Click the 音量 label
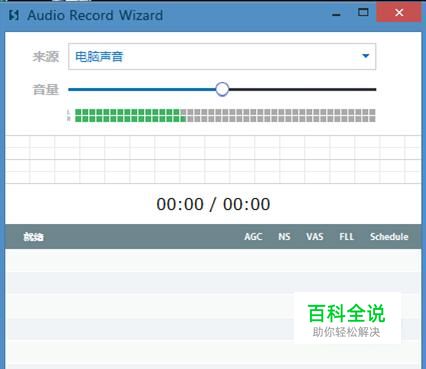The height and width of the screenshot is (369, 426). pyautogui.click(x=46, y=90)
